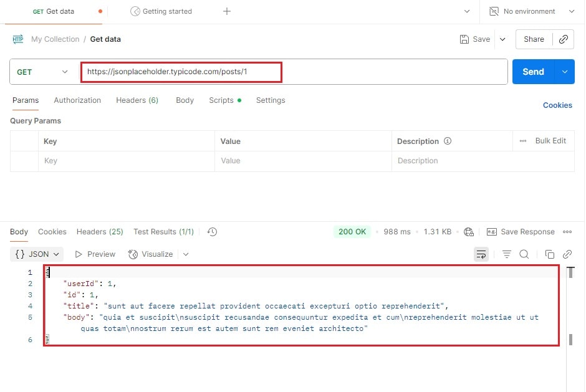
Task: Click the filter response icon
Action: click(506, 254)
